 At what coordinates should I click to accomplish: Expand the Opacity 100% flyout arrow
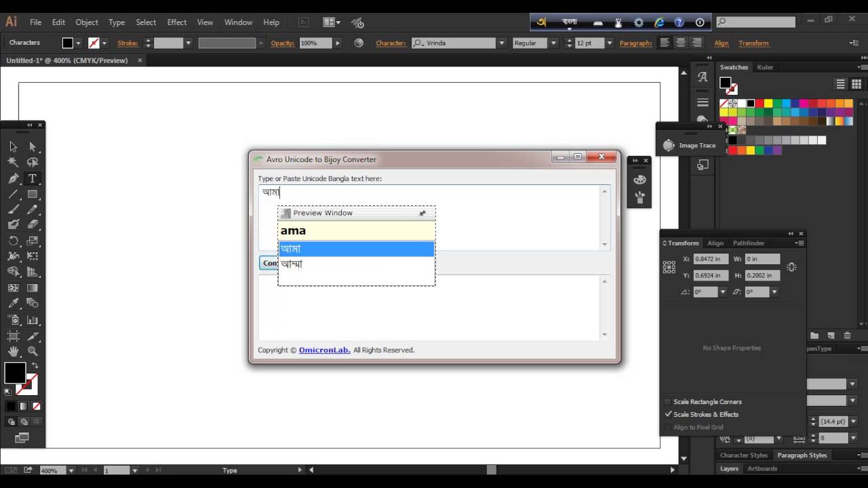(338, 43)
